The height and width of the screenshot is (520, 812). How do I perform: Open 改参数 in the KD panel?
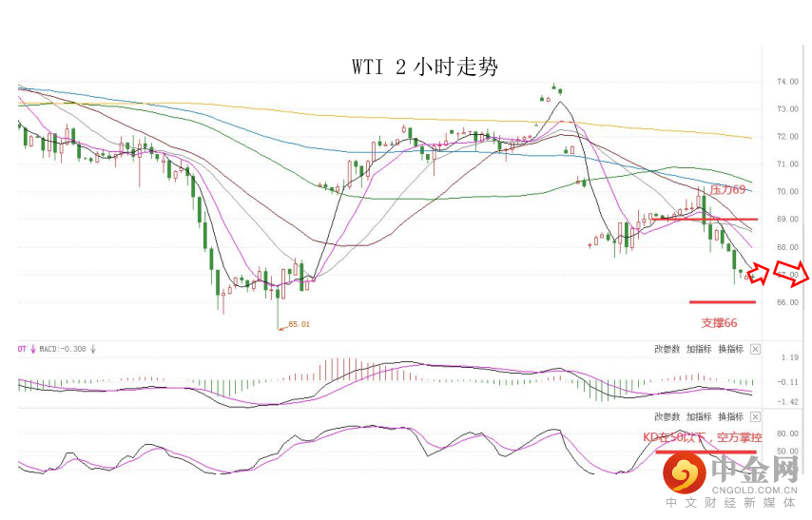[x=667, y=417]
